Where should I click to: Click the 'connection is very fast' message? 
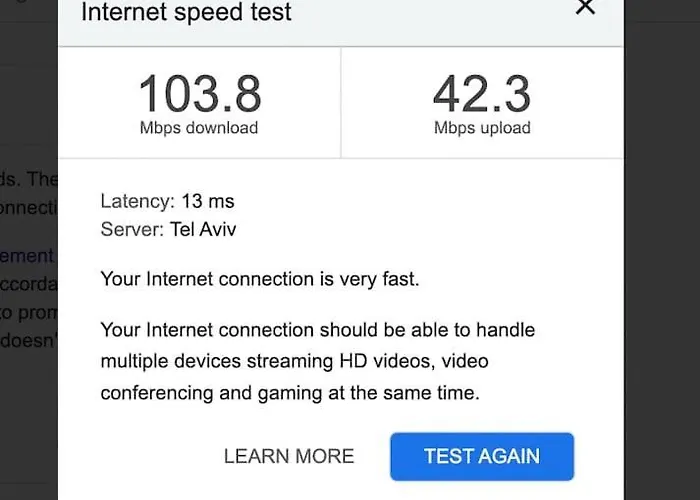click(260, 279)
